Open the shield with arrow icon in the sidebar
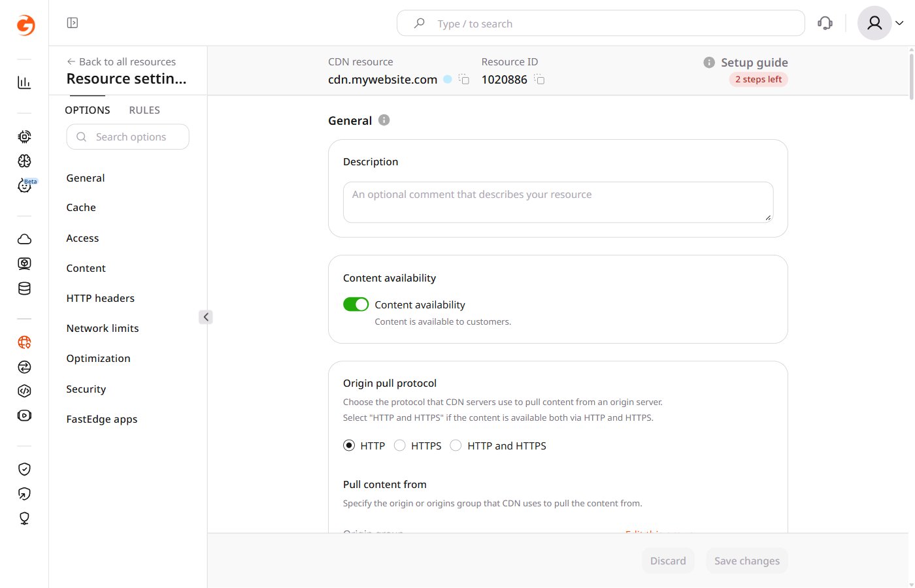Screen dimensions: 915x588 (x=24, y=494)
